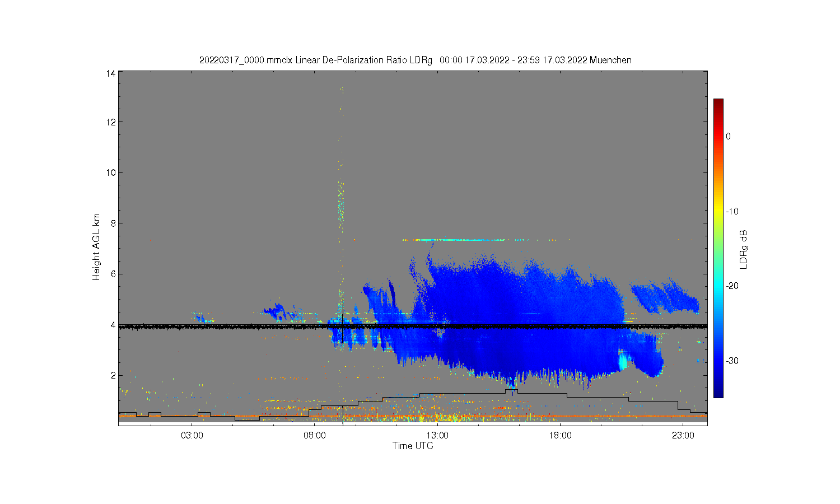The width and height of the screenshot is (840, 504).
Task: Click the 08:00 time tick label
Action: 315,435
